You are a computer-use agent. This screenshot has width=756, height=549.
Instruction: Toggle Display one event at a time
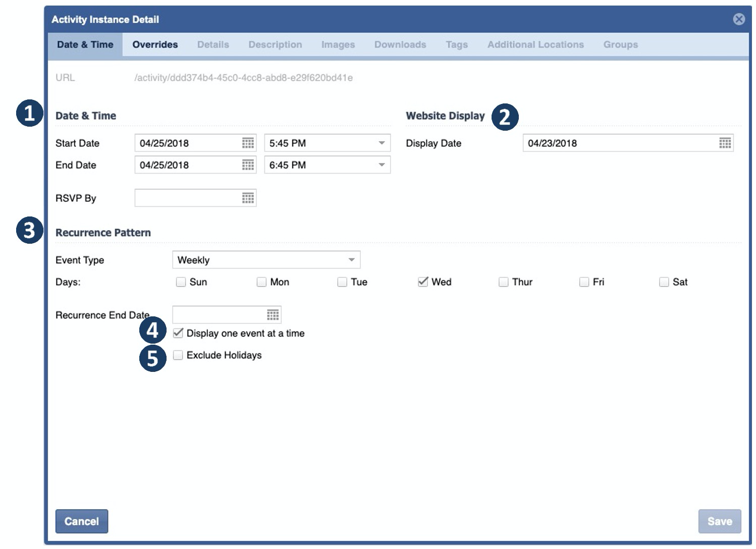tap(178, 333)
